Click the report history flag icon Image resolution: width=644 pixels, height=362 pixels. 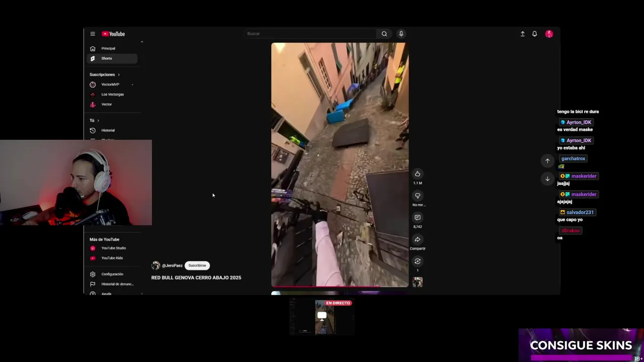click(x=93, y=284)
